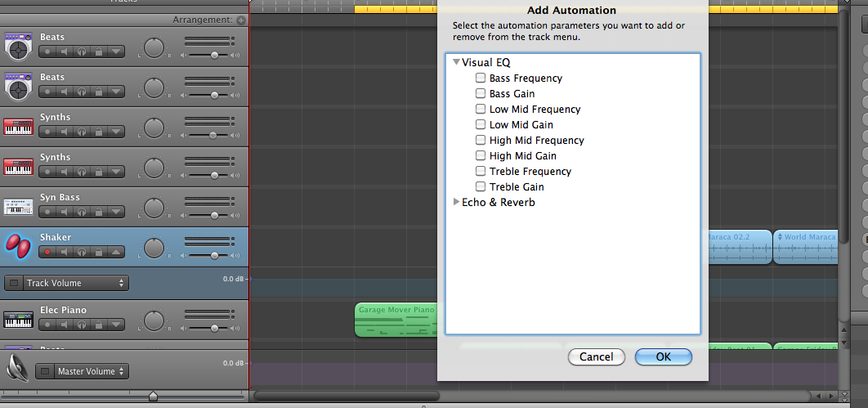Select the Elec Piano track name
The height and width of the screenshot is (408, 868).
(x=63, y=310)
